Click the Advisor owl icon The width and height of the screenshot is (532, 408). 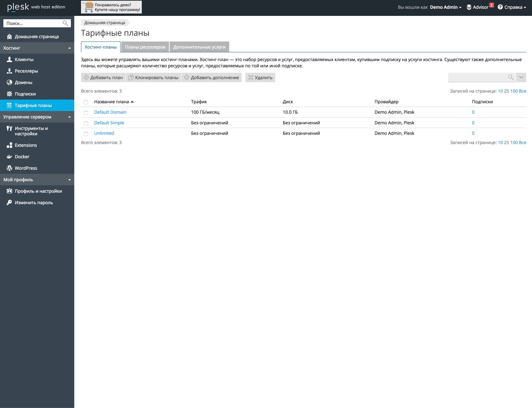[469, 7]
